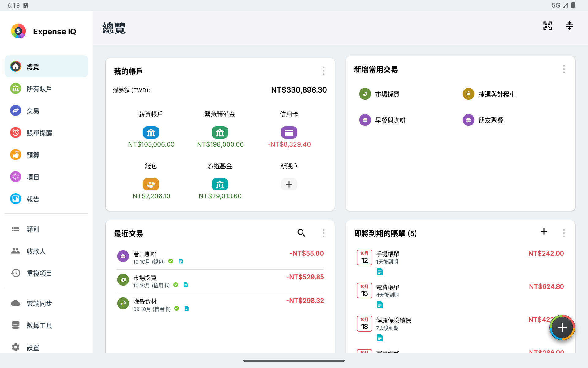The width and height of the screenshot is (588, 368).
Task: Open 緊急預備金 account icon
Action: tap(220, 132)
